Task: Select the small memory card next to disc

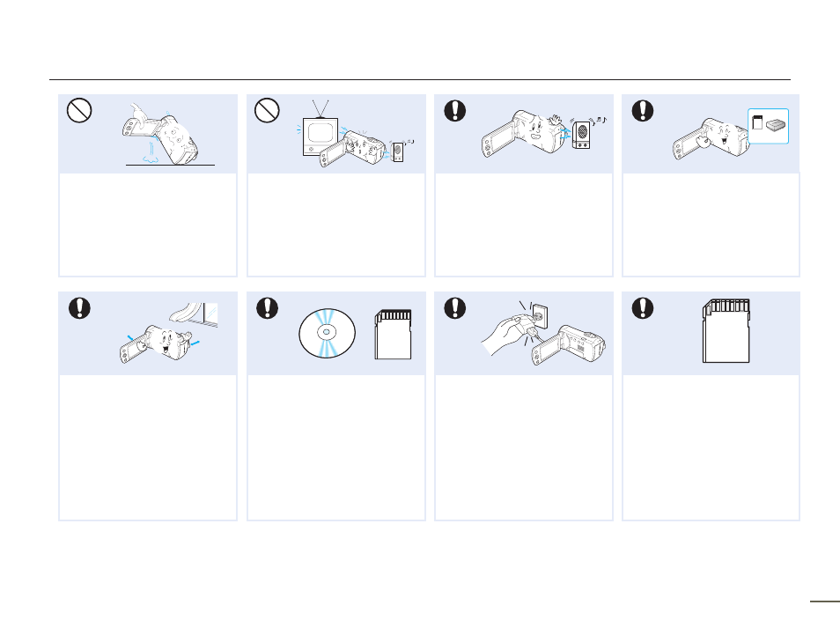Action: point(394,334)
